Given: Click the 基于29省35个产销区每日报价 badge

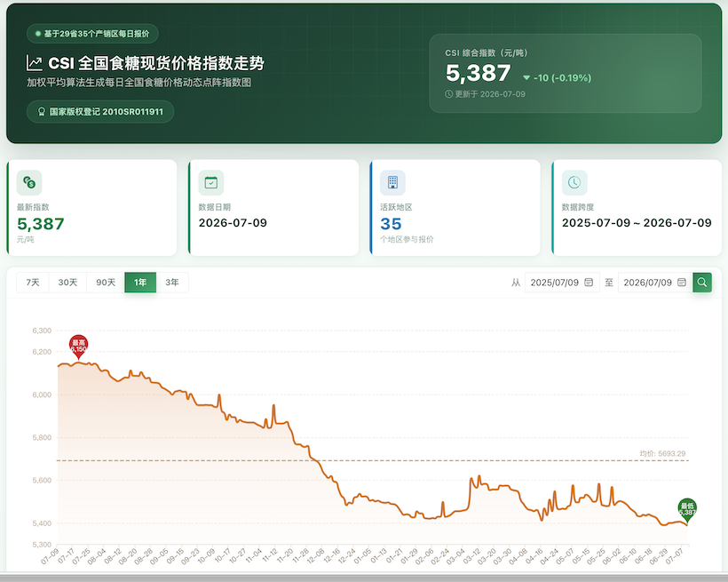Looking at the screenshot, I should (92, 34).
